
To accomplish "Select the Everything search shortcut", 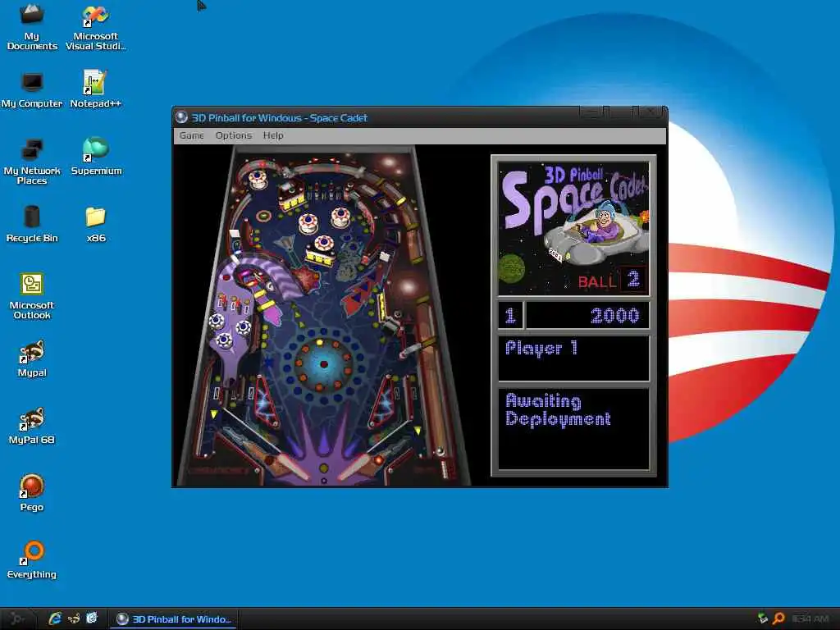I will coord(32,560).
